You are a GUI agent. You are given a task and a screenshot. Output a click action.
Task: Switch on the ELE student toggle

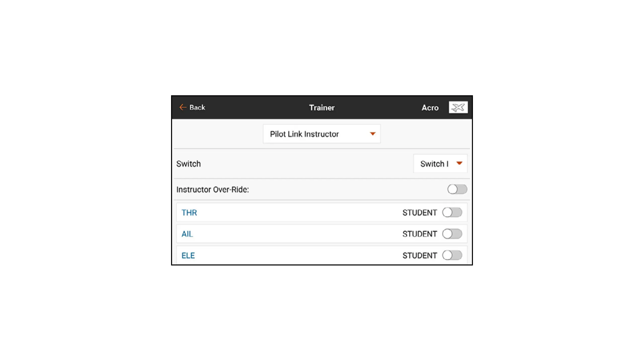pyautogui.click(x=452, y=255)
